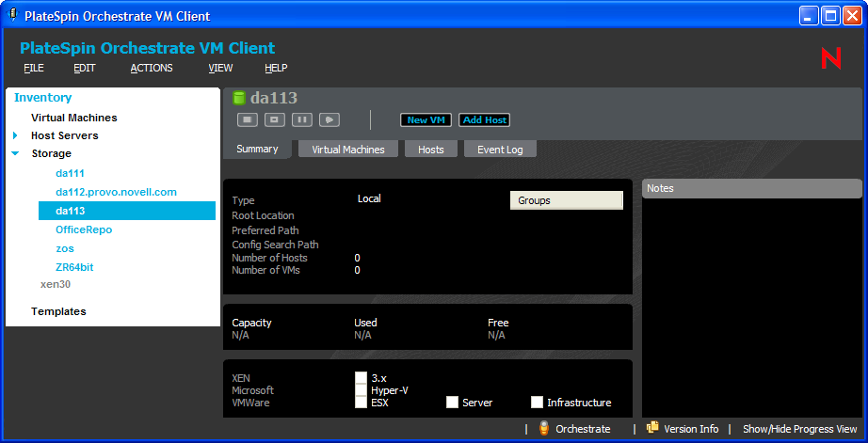Open the HELP menu
The image size is (868, 443).
pyautogui.click(x=276, y=68)
